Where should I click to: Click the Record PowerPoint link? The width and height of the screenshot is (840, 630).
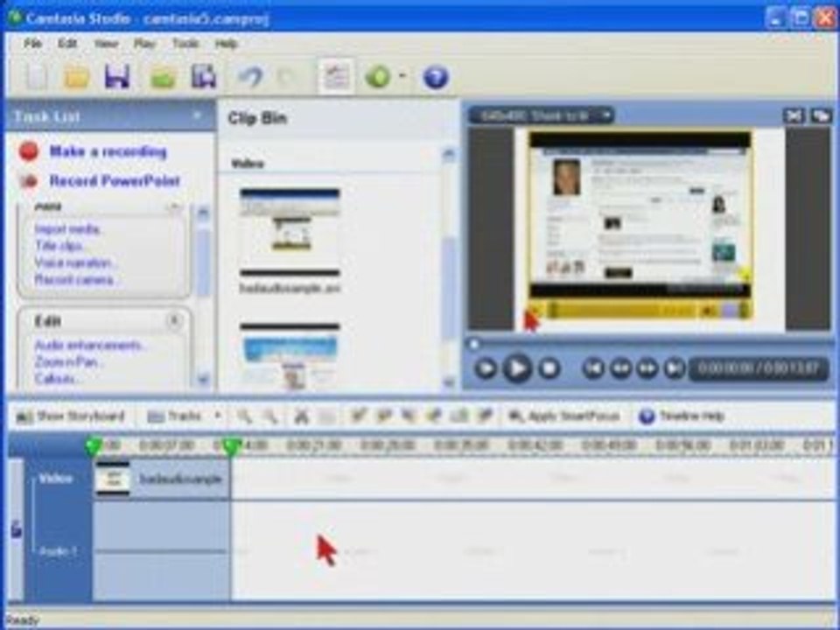click(x=115, y=180)
